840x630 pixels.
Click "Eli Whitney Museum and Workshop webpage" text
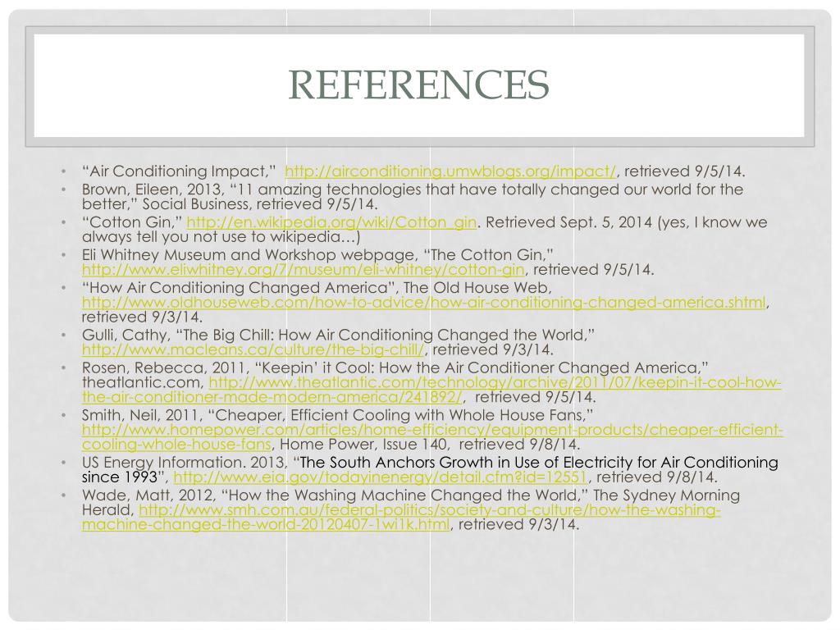(x=249, y=255)
